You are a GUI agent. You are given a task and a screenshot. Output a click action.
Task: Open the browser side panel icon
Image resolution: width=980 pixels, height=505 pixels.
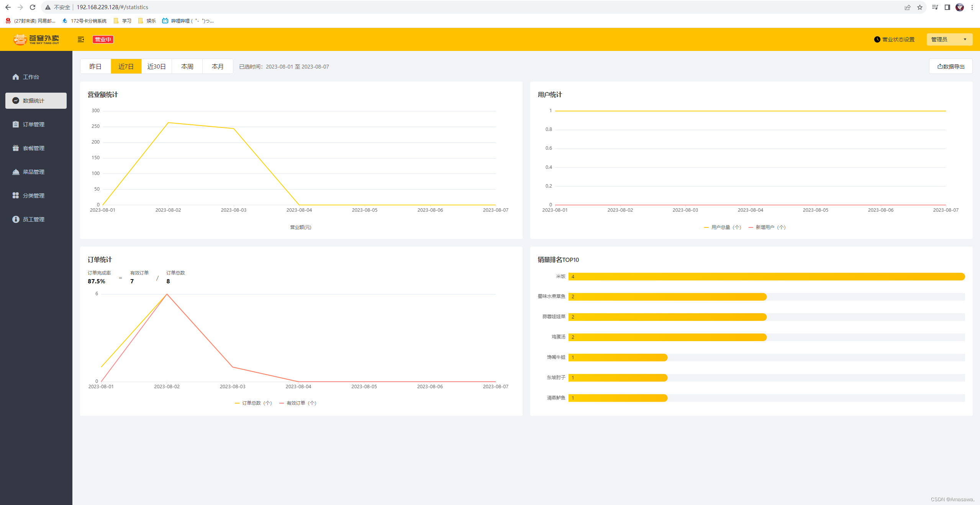[x=947, y=7]
